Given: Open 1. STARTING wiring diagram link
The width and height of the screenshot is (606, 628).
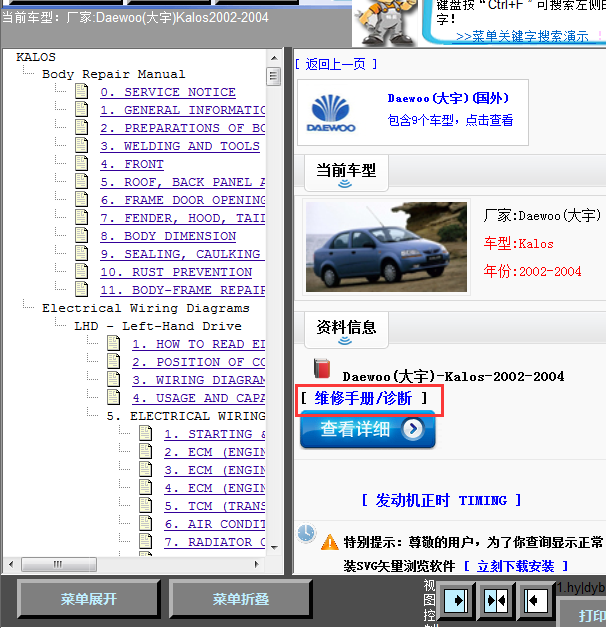Looking at the screenshot, I should [215, 435].
